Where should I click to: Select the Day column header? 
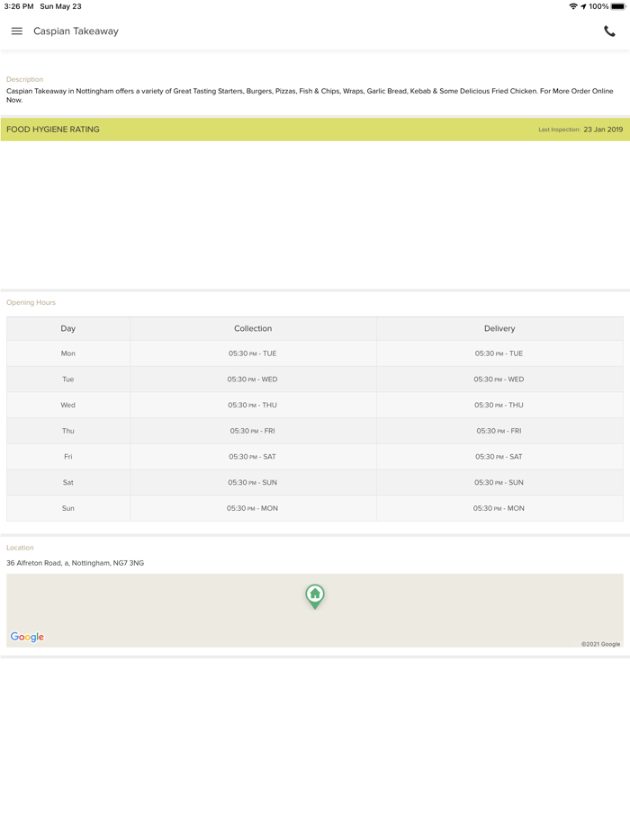(68, 328)
